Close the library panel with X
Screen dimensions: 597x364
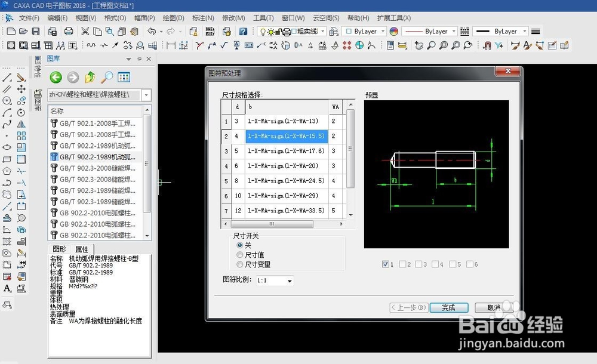pyautogui.click(x=149, y=58)
